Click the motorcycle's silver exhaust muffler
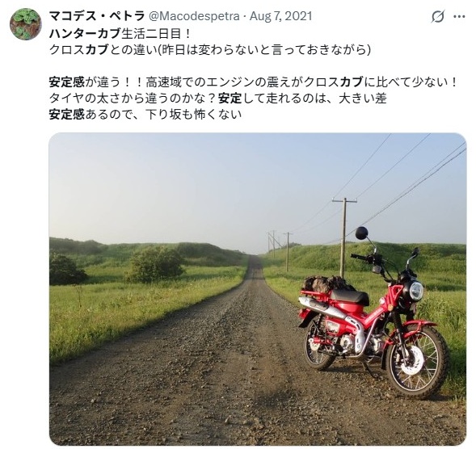Image resolution: width=476 pixels, height=449 pixels. click(322, 308)
